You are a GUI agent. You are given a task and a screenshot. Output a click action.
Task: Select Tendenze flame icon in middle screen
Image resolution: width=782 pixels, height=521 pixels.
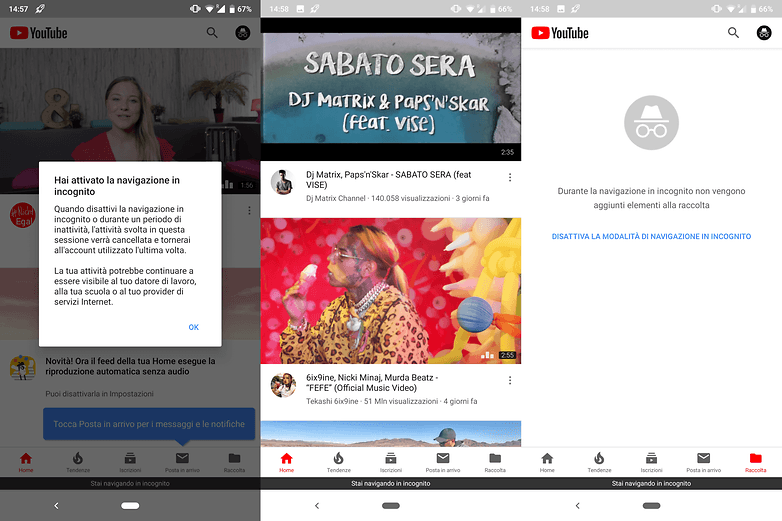click(339, 458)
